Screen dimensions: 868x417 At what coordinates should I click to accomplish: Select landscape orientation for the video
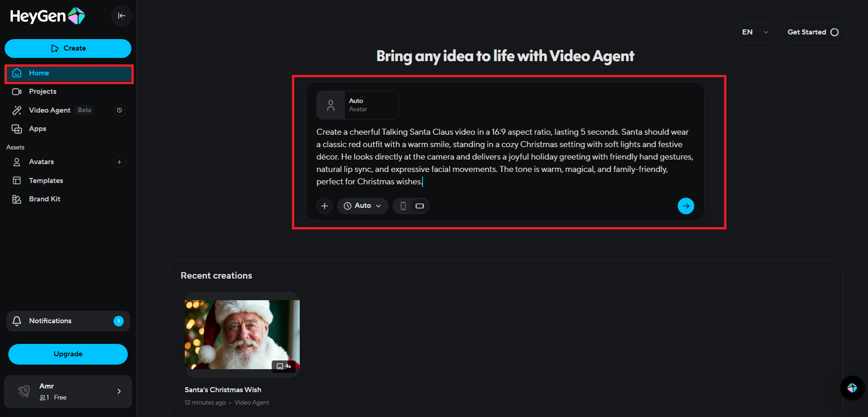[x=419, y=206]
